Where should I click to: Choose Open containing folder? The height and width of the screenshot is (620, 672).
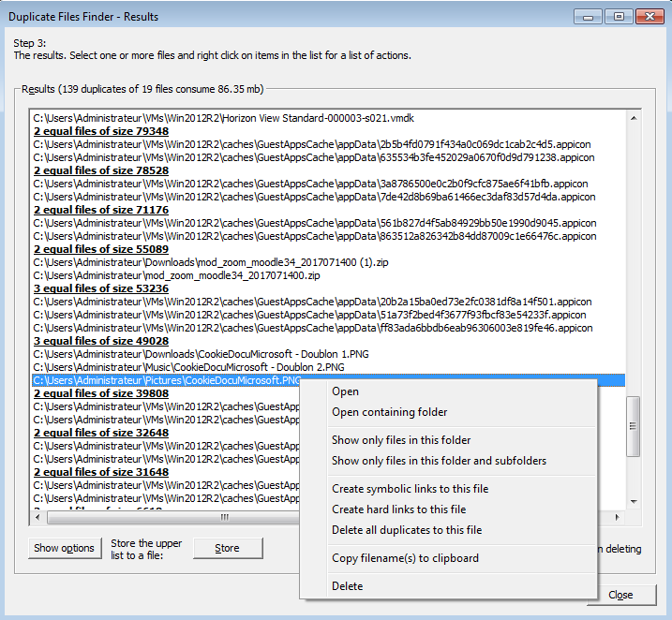point(389,412)
